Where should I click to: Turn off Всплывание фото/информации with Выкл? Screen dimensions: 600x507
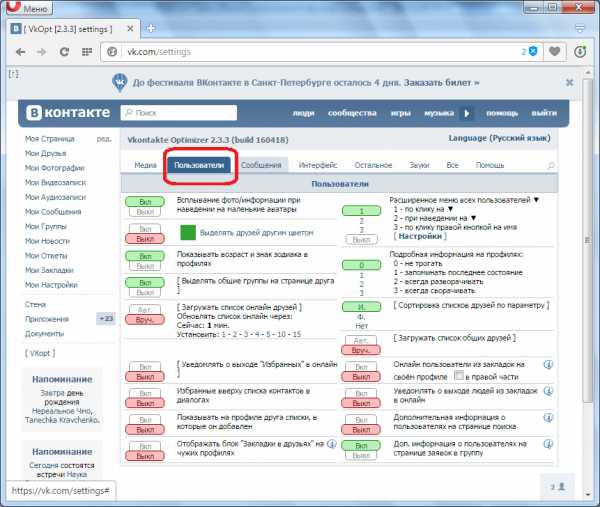(145, 212)
